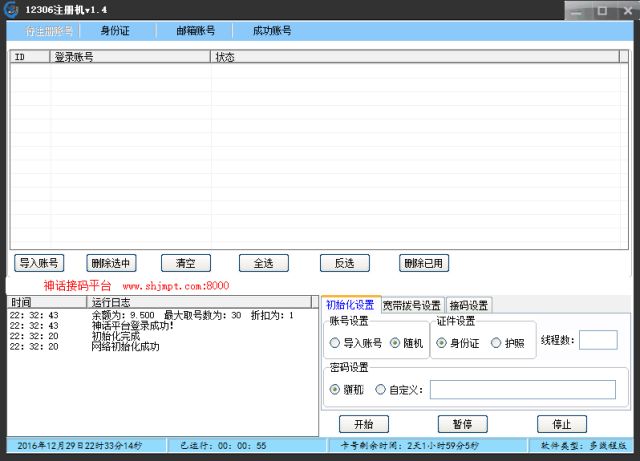Click the 12306 app logo icon
640x461 pixels.
(11, 10)
